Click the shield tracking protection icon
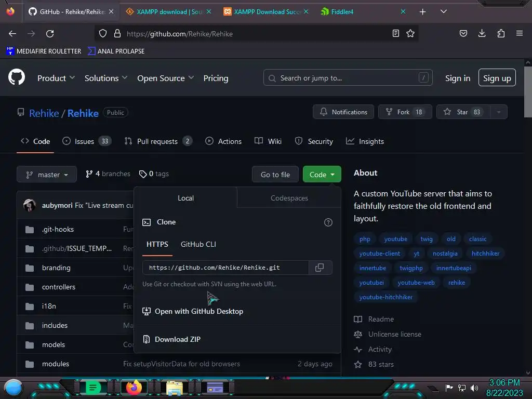Viewport: 532px width, 399px height. point(103,33)
